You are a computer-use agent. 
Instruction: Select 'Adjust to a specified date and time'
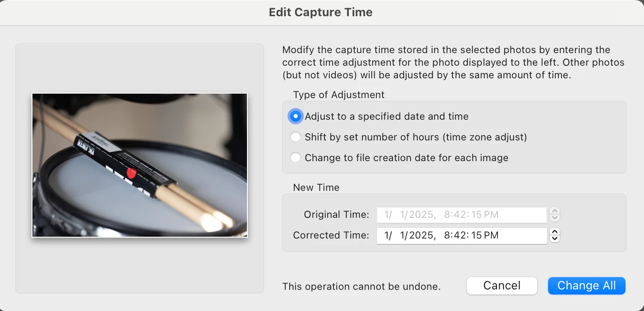click(295, 117)
